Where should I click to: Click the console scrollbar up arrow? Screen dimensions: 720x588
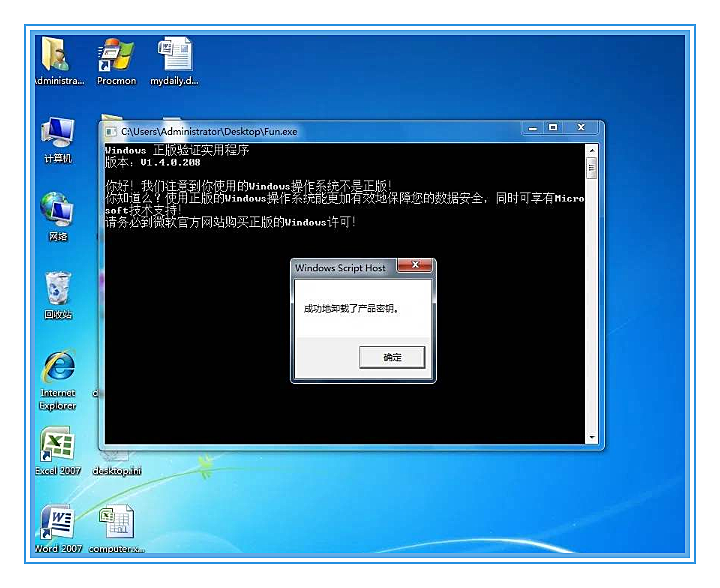coord(592,151)
